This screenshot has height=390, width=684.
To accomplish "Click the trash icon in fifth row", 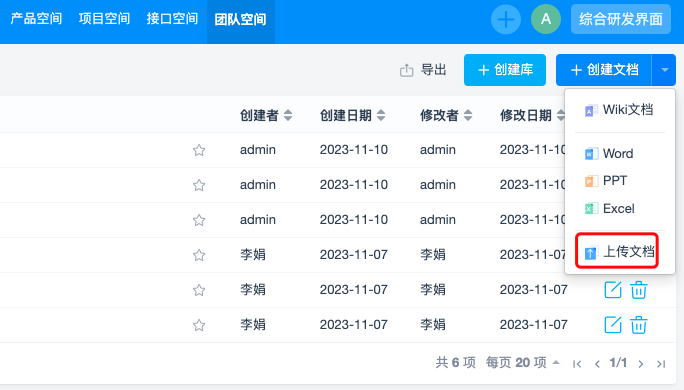I will pos(639,290).
